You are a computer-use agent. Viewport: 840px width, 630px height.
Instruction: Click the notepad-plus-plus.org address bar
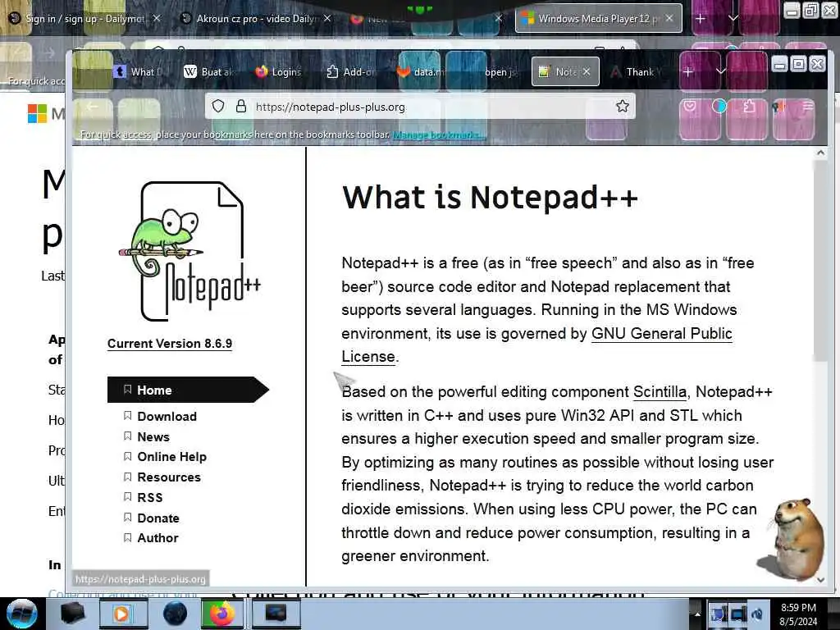421,106
